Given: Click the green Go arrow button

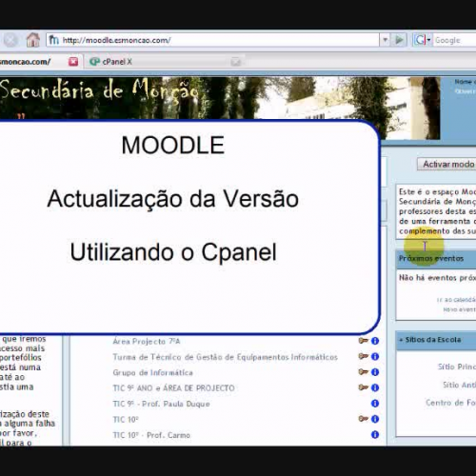Looking at the screenshot, I should click(399, 40).
